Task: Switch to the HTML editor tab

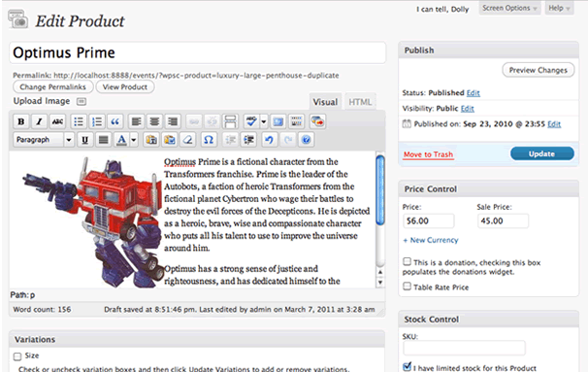Action: 360,102
